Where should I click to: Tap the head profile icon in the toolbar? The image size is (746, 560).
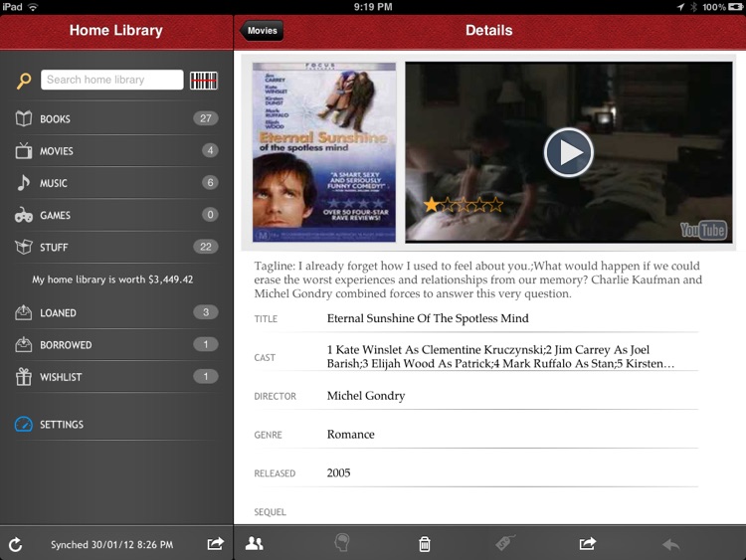(x=342, y=542)
